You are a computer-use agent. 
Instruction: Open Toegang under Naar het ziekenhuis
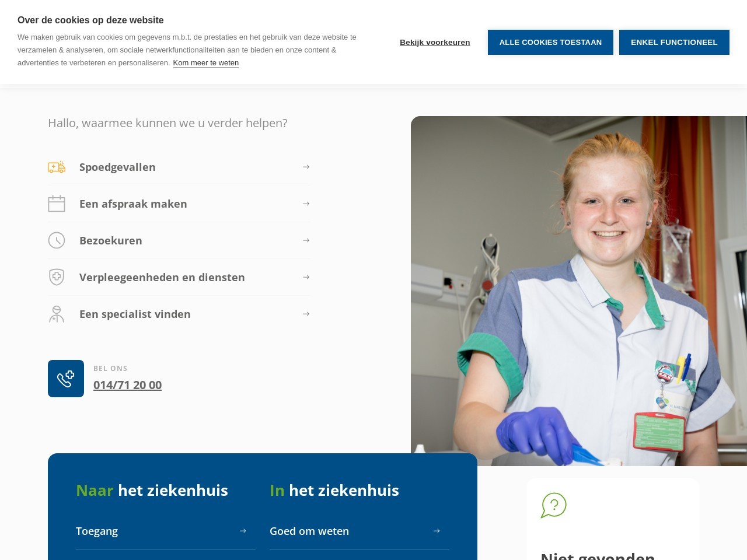[x=166, y=531]
